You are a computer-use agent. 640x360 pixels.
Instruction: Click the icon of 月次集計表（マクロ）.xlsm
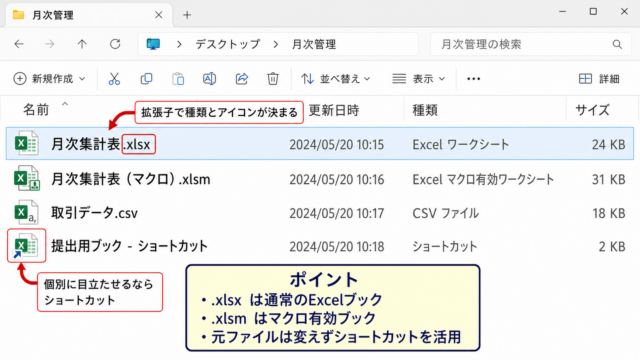click(27, 178)
